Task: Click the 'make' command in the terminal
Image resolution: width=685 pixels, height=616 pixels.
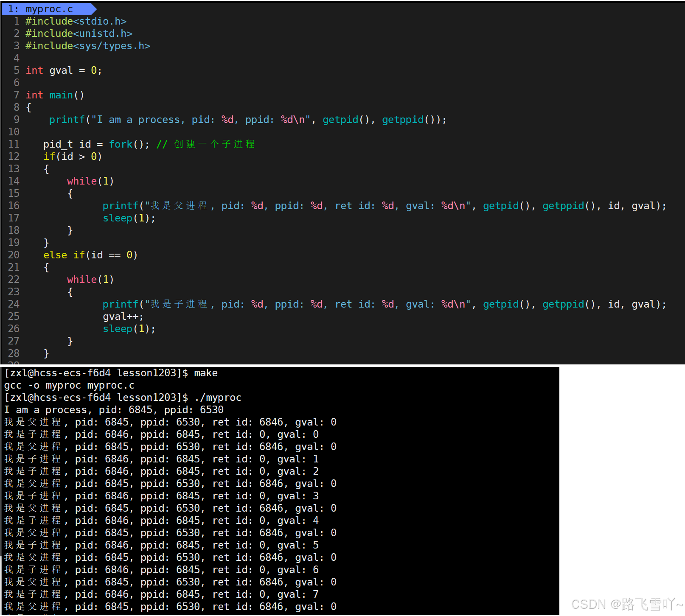Action: coord(206,373)
